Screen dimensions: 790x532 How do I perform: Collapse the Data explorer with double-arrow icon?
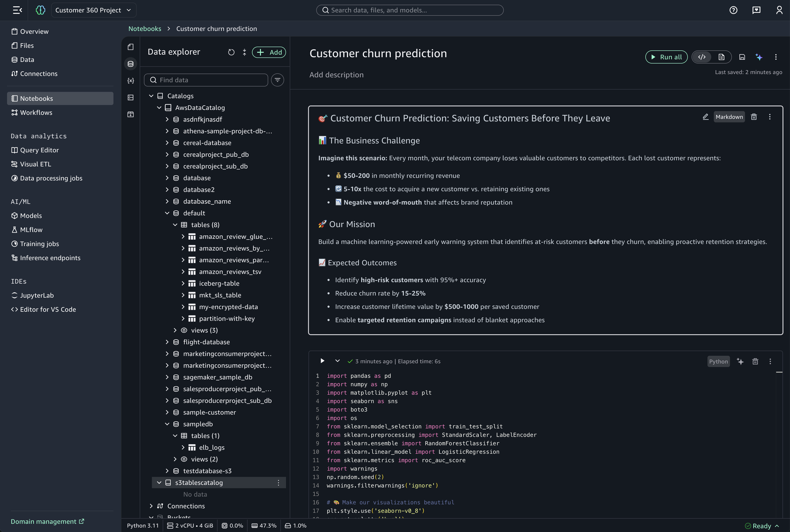[244, 52]
